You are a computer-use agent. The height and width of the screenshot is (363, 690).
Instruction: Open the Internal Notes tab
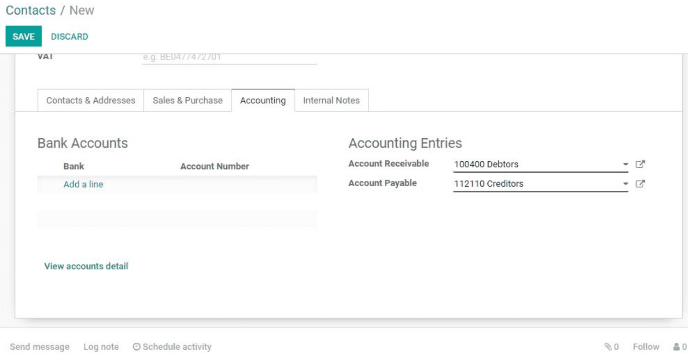click(331, 100)
